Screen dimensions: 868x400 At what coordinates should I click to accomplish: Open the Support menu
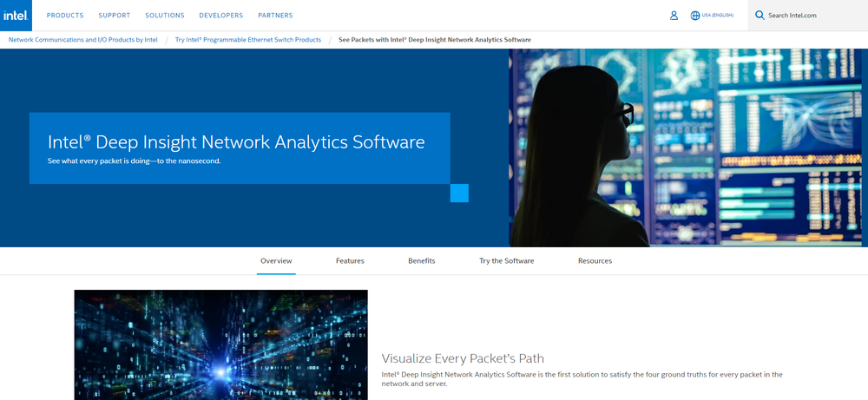(114, 16)
